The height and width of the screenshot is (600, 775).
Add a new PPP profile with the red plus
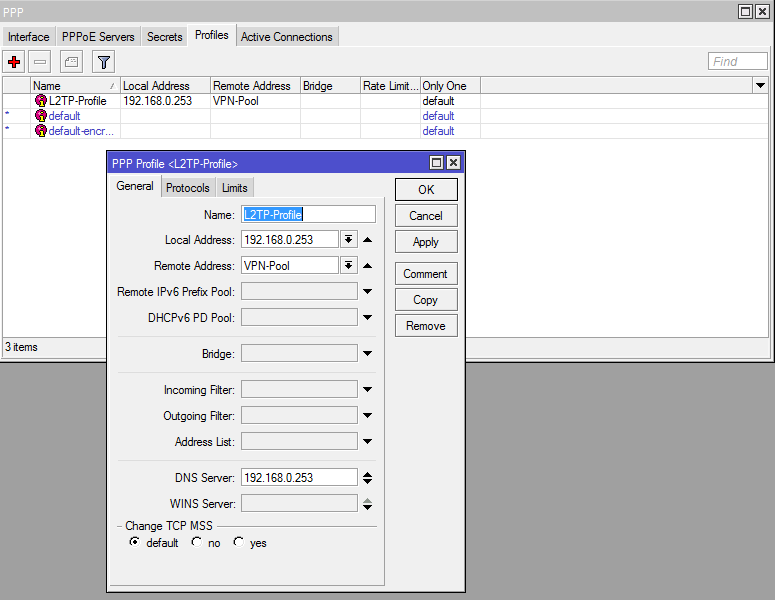point(14,62)
